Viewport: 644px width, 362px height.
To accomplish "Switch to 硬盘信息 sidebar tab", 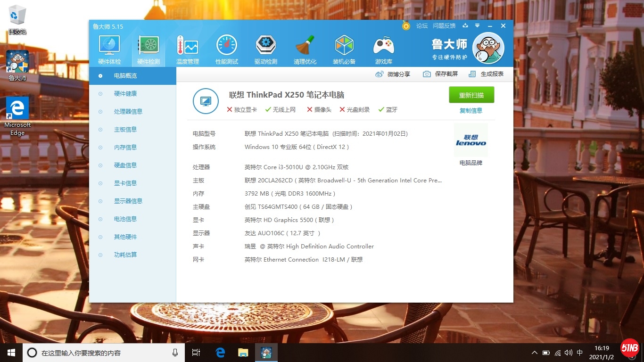I will pos(125,165).
